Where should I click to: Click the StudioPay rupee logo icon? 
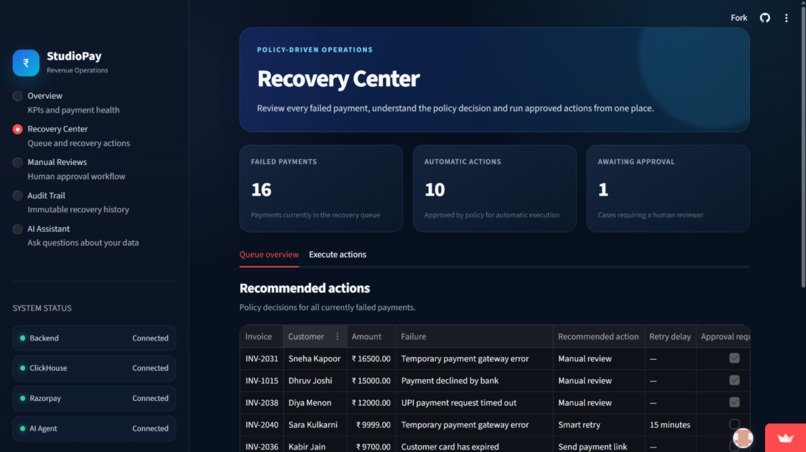coord(26,63)
